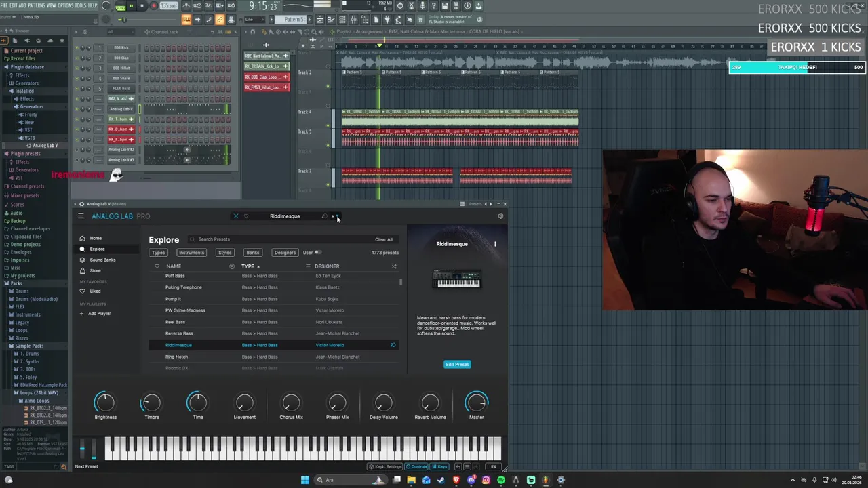Click Edit Preset button
Viewport: 868px width, 488px height.
(x=457, y=365)
